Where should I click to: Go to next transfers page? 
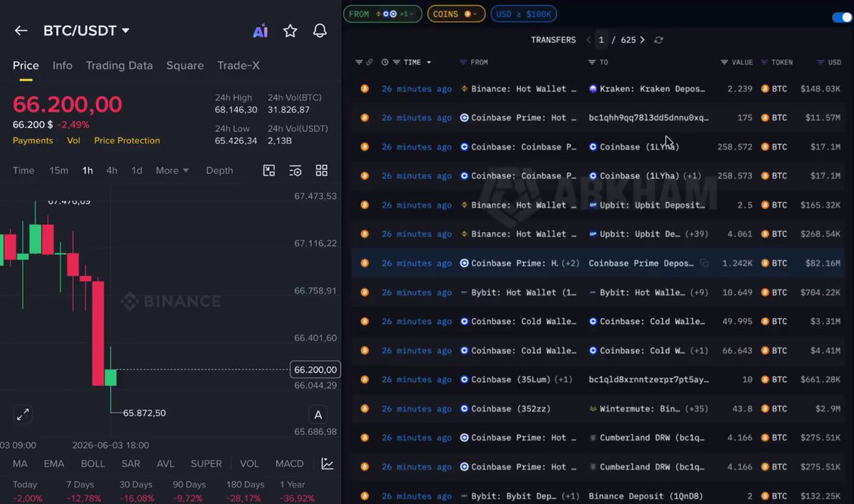(x=642, y=40)
